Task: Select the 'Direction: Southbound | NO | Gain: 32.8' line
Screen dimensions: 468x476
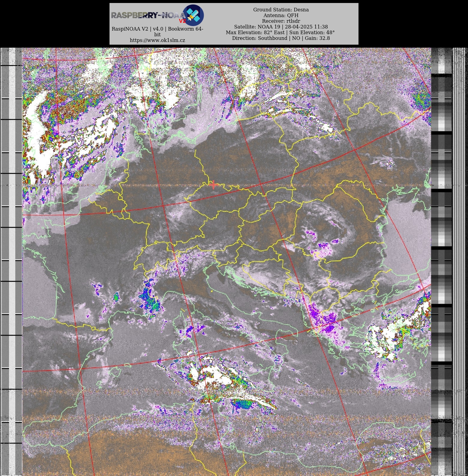Action: click(x=281, y=38)
